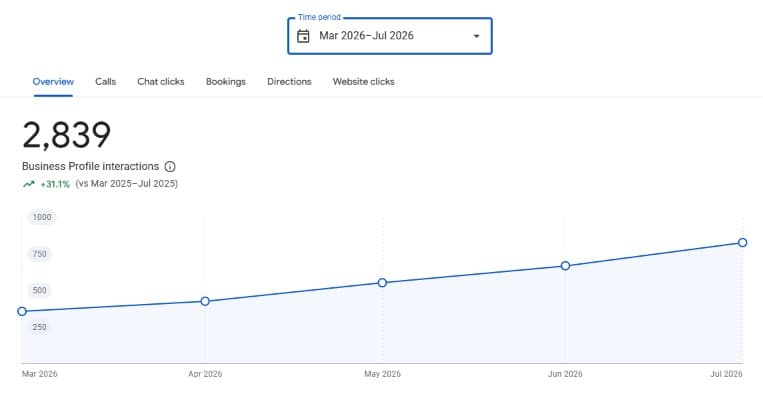The height and width of the screenshot is (393, 763).
Task: Select the Overview tab
Action: [53, 82]
